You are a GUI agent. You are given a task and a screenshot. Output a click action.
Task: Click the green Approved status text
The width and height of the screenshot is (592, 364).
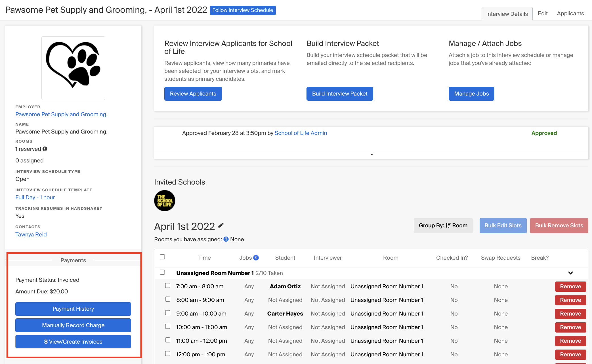point(544,133)
